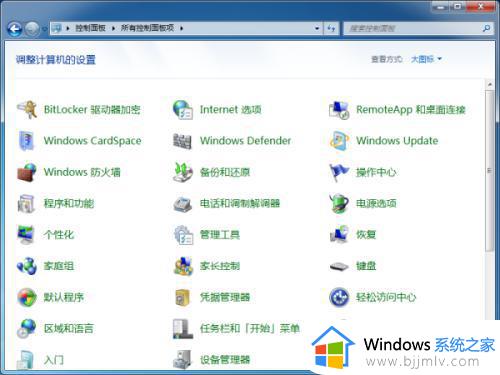Click the 个性化 link
Screen dimensions: 500x375
59,235
